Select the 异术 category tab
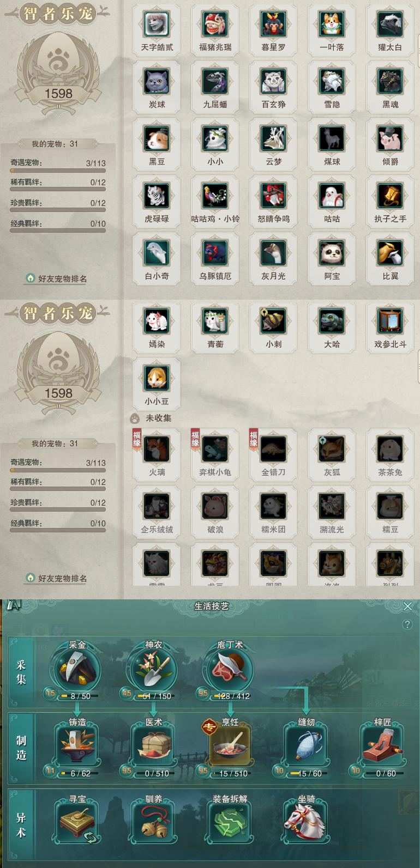Screen dimensions: 420x868 (x=21, y=825)
